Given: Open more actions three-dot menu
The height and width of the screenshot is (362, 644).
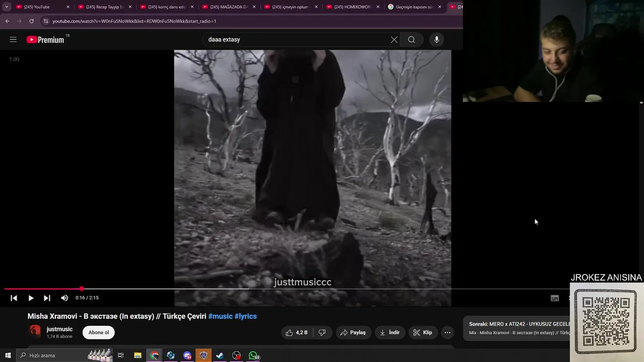Looking at the screenshot, I should click(x=447, y=332).
